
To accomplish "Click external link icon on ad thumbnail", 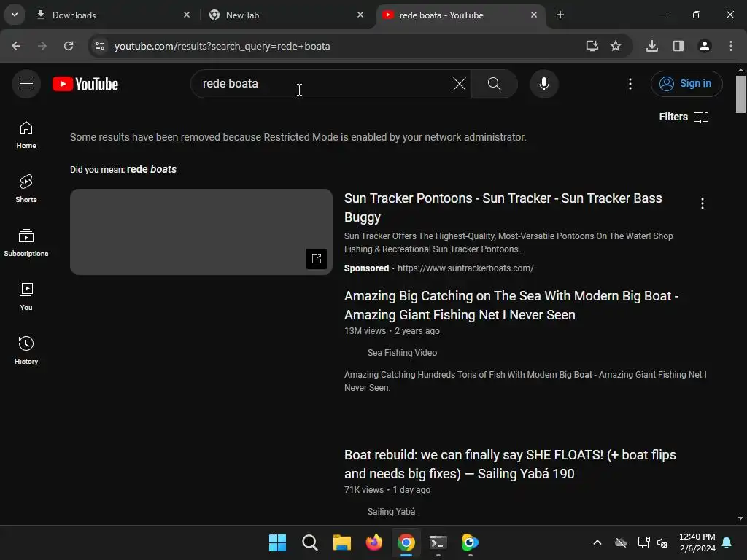I will (x=317, y=259).
